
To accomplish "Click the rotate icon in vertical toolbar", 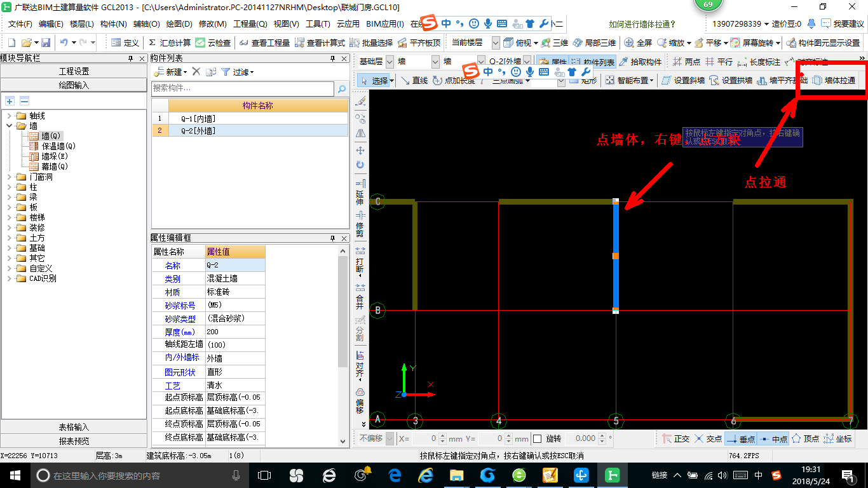I will click(360, 165).
